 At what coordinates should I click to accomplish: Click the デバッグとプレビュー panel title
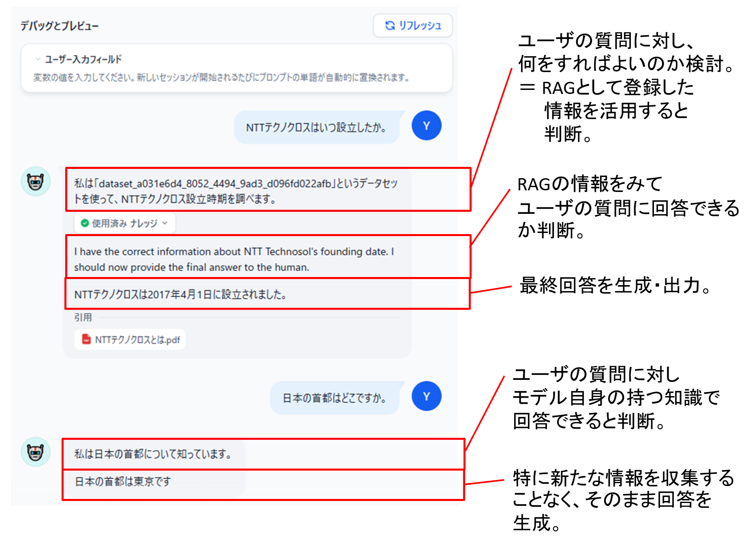pyautogui.click(x=60, y=26)
